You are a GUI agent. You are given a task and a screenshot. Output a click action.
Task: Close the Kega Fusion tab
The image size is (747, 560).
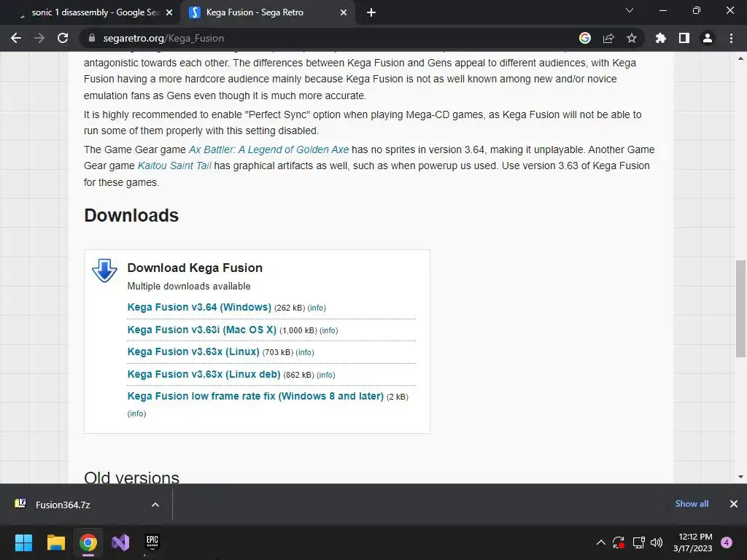[x=344, y=12]
